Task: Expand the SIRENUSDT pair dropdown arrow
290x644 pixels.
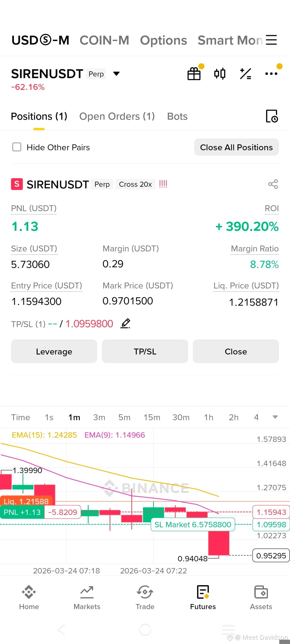Action: (x=116, y=74)
